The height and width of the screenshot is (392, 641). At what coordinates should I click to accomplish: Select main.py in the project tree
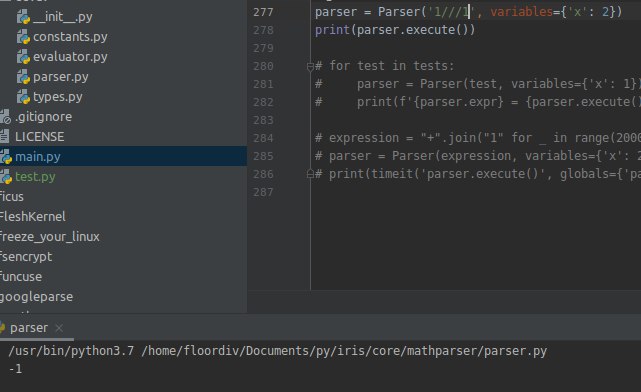coord(38,157)
